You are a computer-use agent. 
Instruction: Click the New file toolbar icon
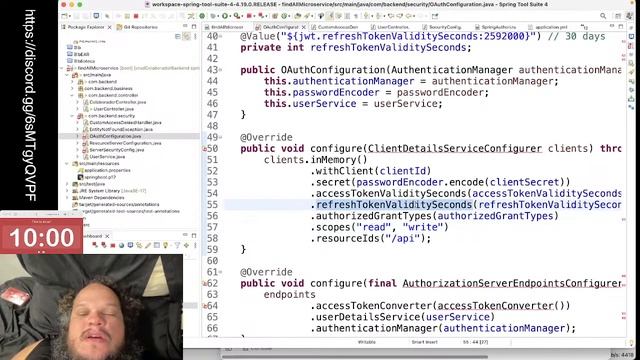[x=64, y=16]
